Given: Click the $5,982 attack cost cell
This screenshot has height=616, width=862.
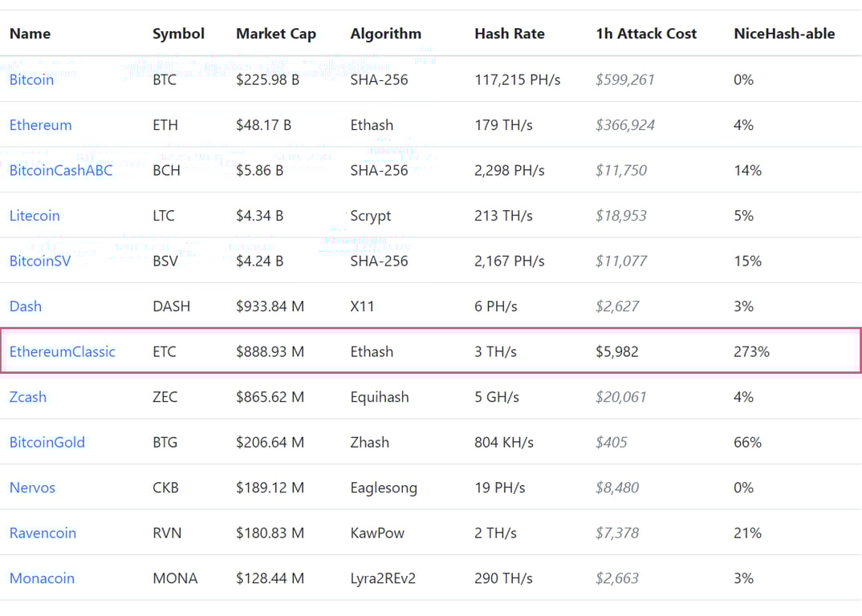Looking at the screenshot, I should 617,351.
